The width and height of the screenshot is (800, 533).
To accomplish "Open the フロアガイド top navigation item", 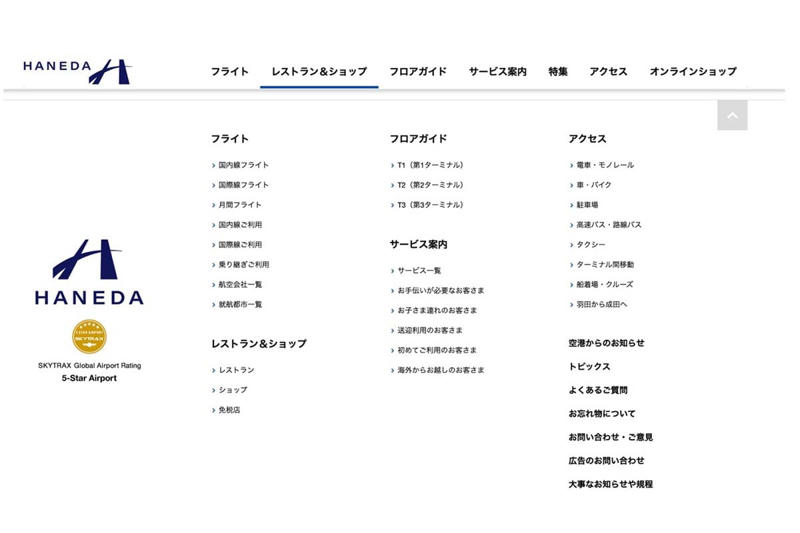I will click(418, 71).
